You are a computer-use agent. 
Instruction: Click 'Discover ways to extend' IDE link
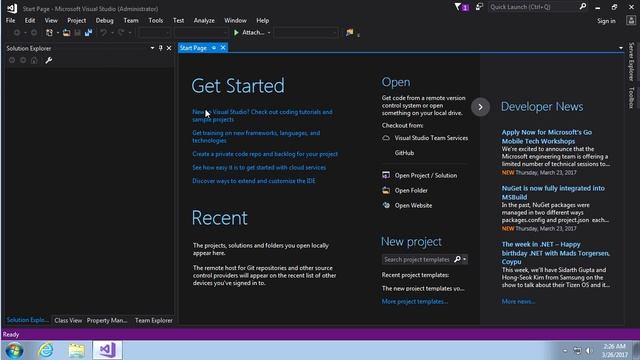(x=253, y=181)
